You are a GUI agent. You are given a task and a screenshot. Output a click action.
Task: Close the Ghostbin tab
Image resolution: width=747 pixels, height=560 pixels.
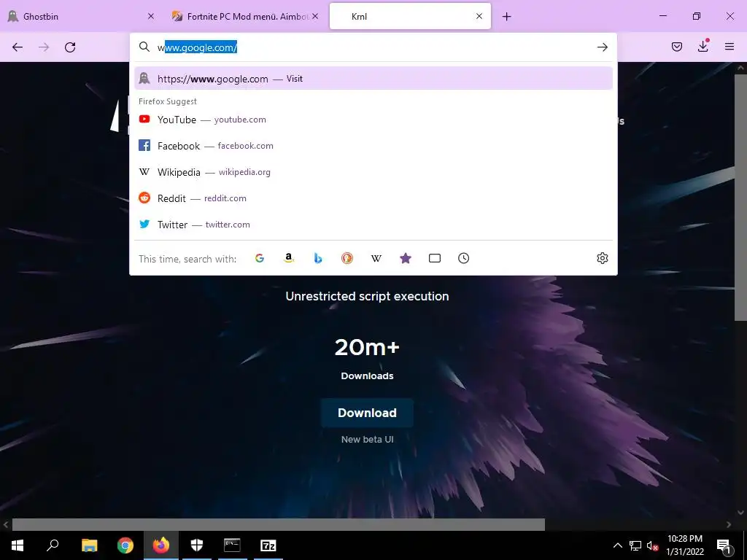(x=151, y=16)
